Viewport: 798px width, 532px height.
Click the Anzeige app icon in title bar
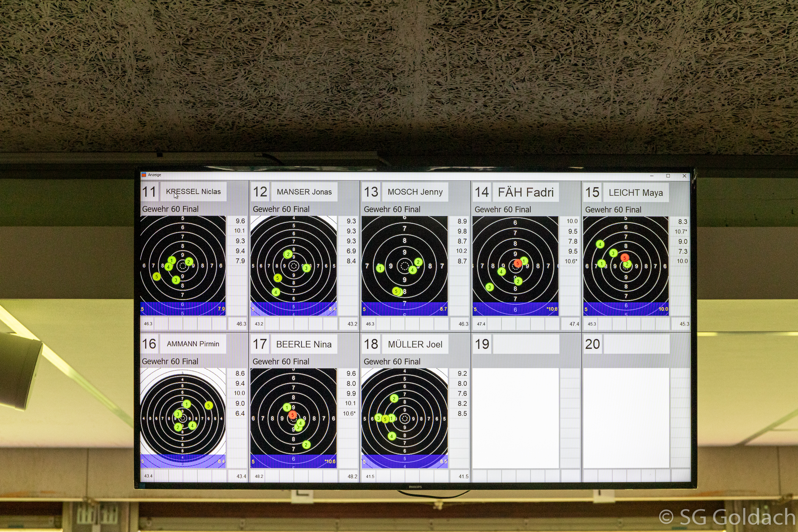click(144, 175)
